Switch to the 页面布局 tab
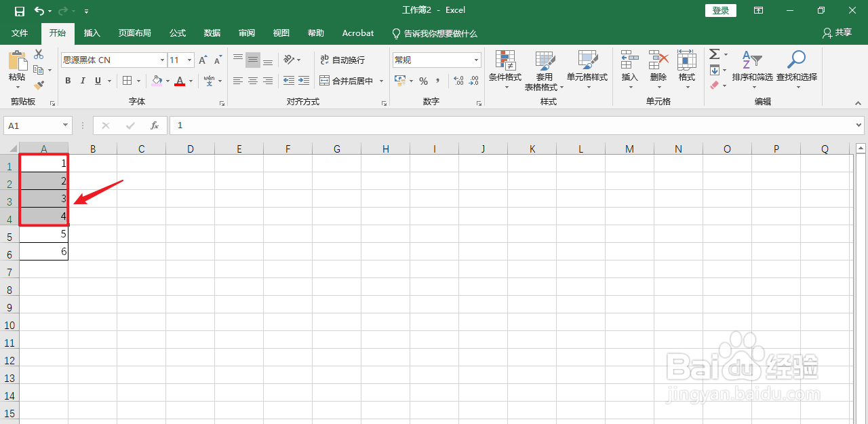The height and width of the screenshot is (424, 868). pyautogui.click(x=135, y=33)
